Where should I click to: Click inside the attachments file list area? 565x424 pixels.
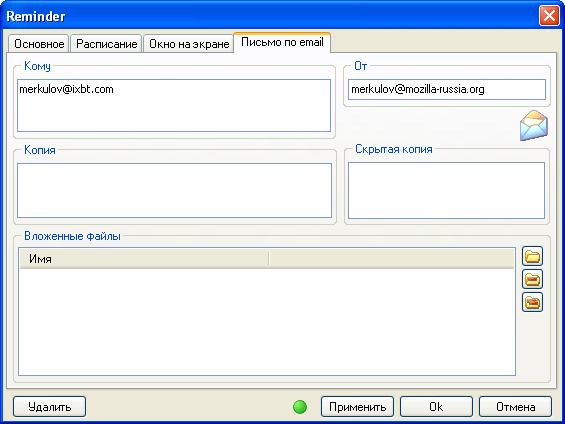[x=267, y=321]
